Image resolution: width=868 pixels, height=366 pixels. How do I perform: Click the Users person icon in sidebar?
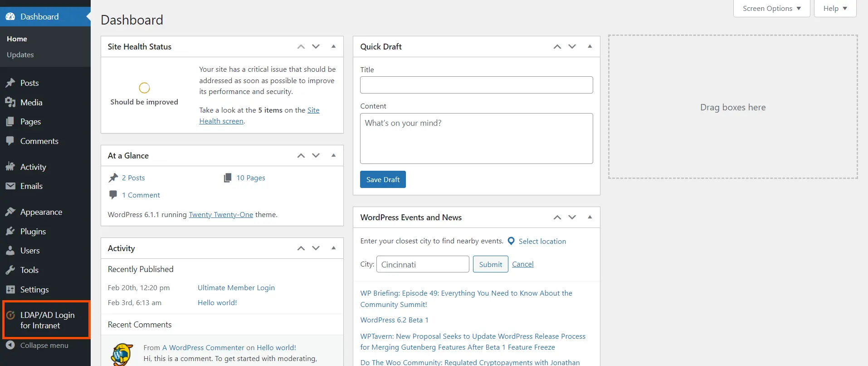[x=10, y=251]
